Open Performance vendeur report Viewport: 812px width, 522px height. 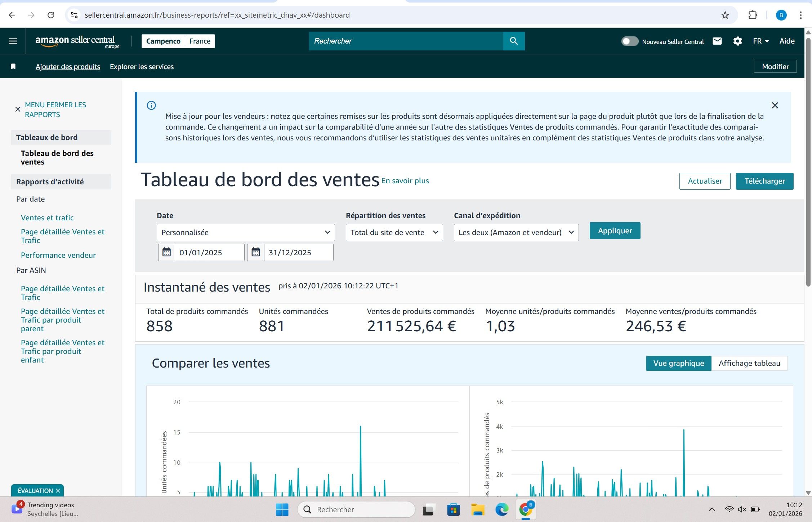58,255
